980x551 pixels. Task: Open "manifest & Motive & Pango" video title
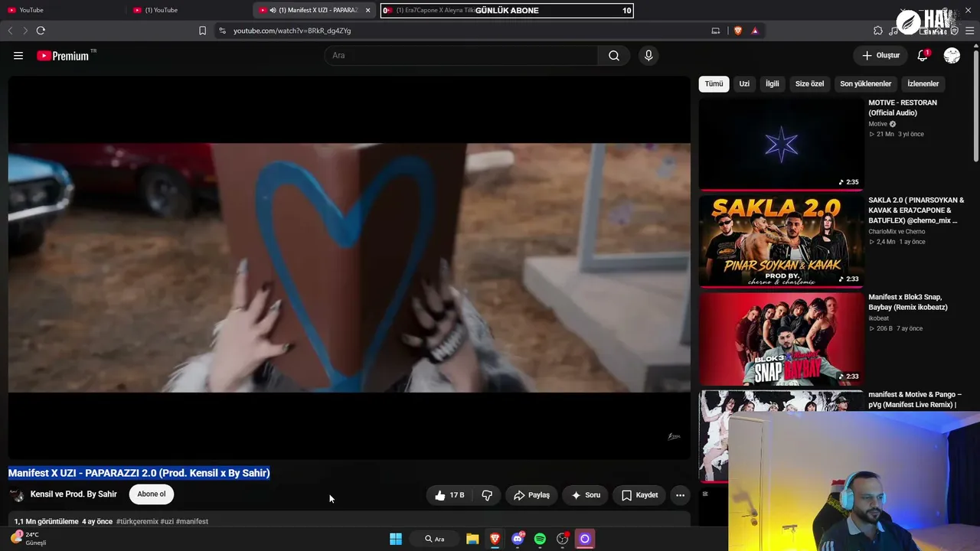915,399
